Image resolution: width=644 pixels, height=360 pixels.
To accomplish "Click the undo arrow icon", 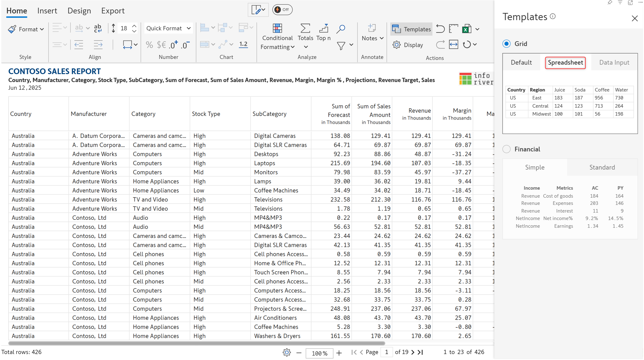I will pyautogui.click(x=440, y=29).
